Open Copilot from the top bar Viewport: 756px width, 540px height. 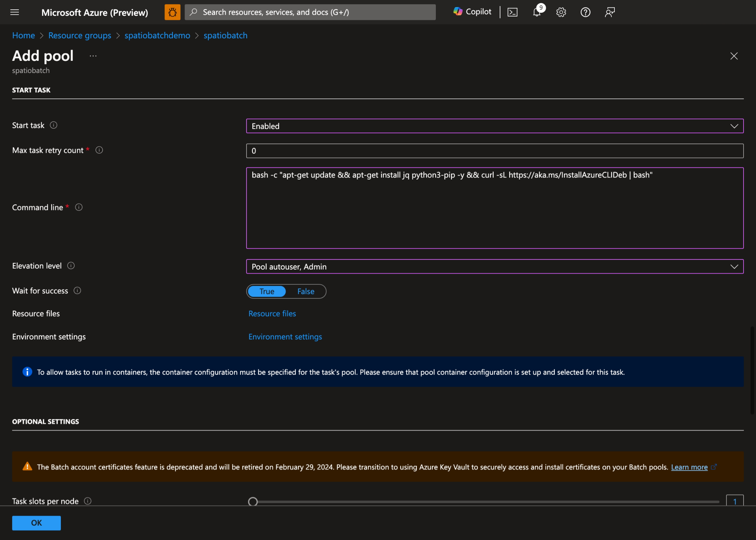(x=471, y=11)
